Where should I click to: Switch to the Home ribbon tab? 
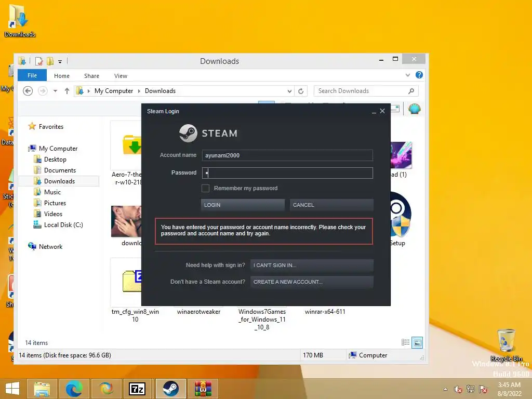[62, 76]
